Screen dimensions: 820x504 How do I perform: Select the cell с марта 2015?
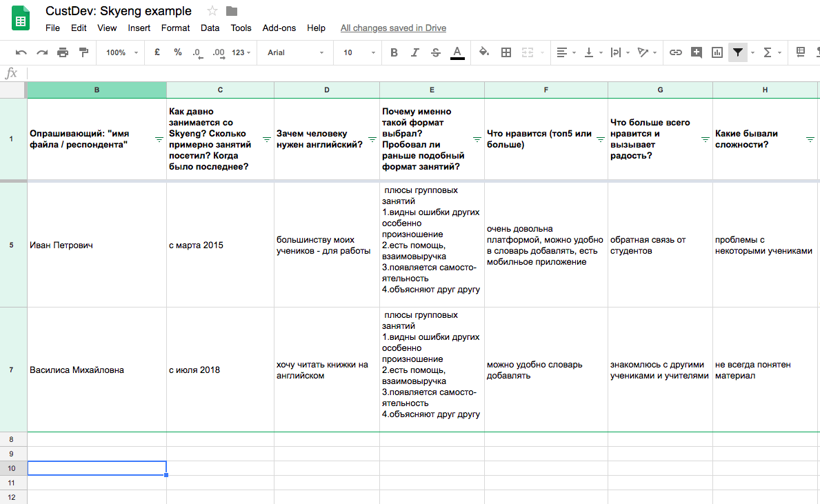pos(220,245)
